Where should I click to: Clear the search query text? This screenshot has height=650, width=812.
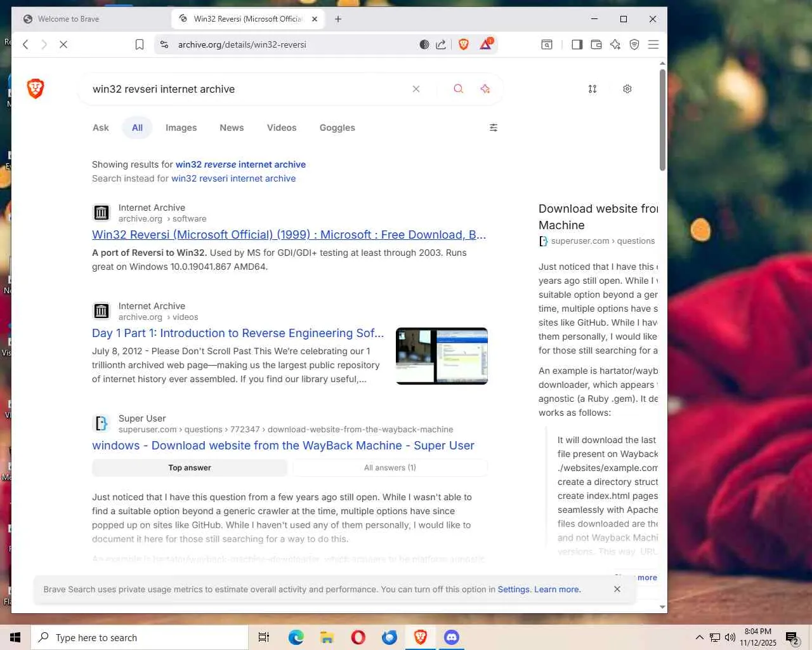point(416,89)
